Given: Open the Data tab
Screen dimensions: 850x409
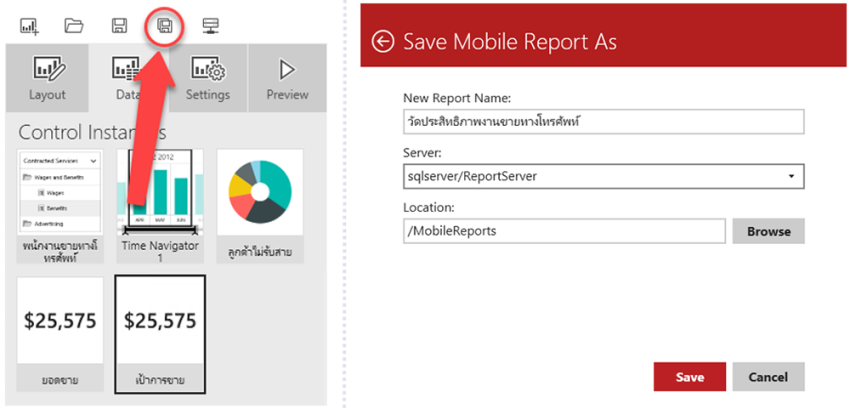Looking at the screenshot, I should coord(129,78).
